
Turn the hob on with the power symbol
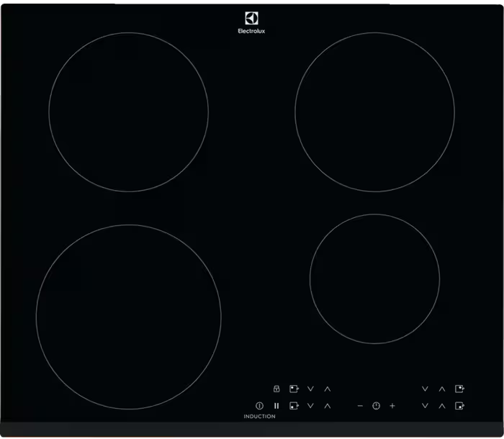coord(259,406)
